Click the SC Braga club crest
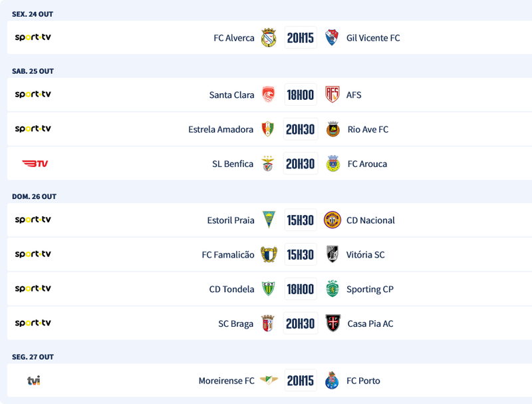 [268, 323]
